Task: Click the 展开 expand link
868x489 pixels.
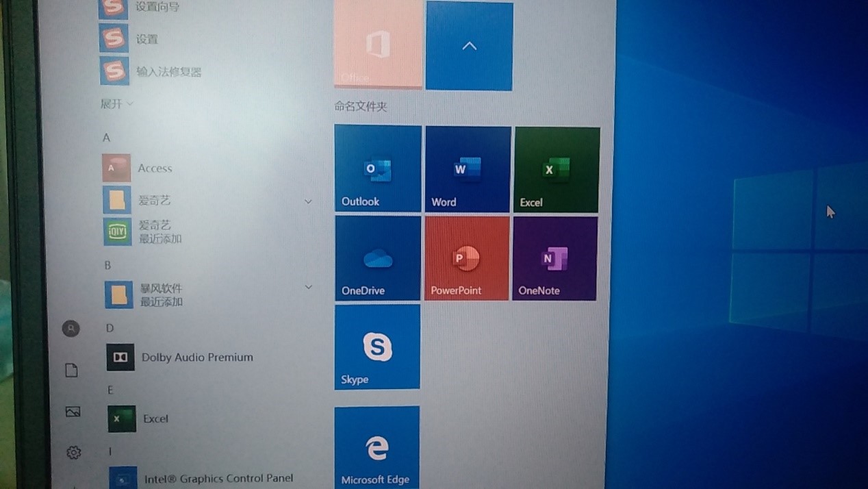Action: pyautogui.click(x=116, y=104)
